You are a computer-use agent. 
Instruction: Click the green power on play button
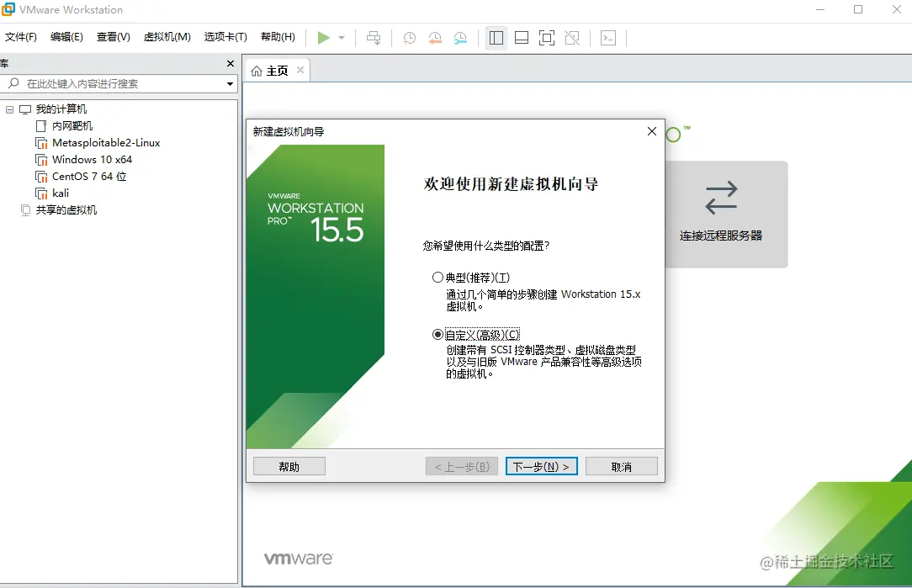pyautogui.click(x=323, y=39)
